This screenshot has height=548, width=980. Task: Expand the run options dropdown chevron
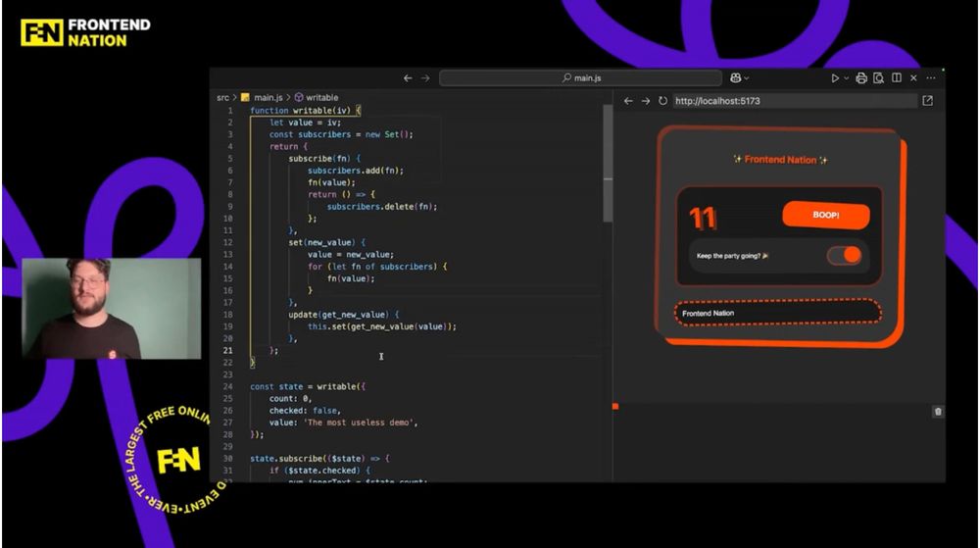(847, 78)
